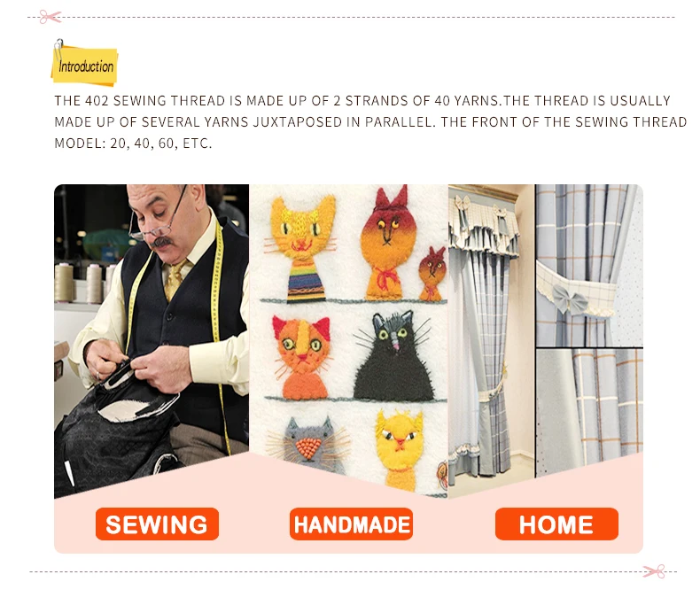Click the pink scissors icon at bottom right

pos(654,571)
